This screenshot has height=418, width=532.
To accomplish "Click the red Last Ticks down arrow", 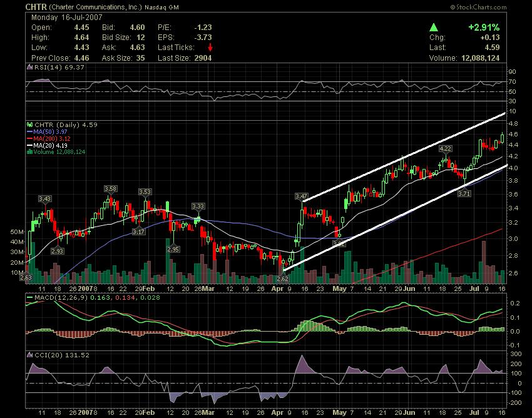I will 210,47.
